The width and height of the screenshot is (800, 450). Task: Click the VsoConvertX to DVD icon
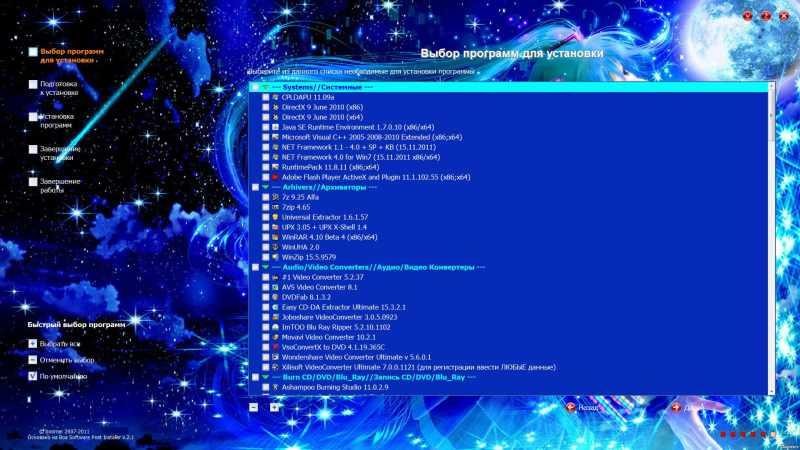click(x=276, y=347)
